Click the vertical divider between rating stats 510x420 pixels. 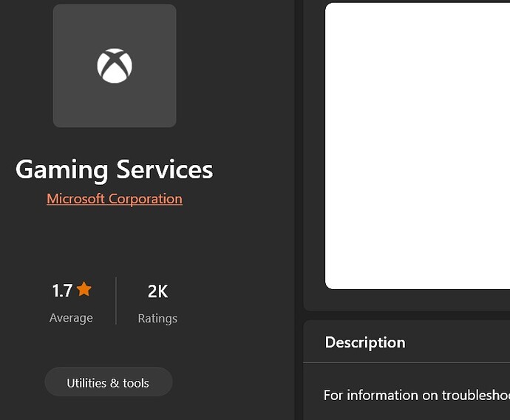coord(116,301)
